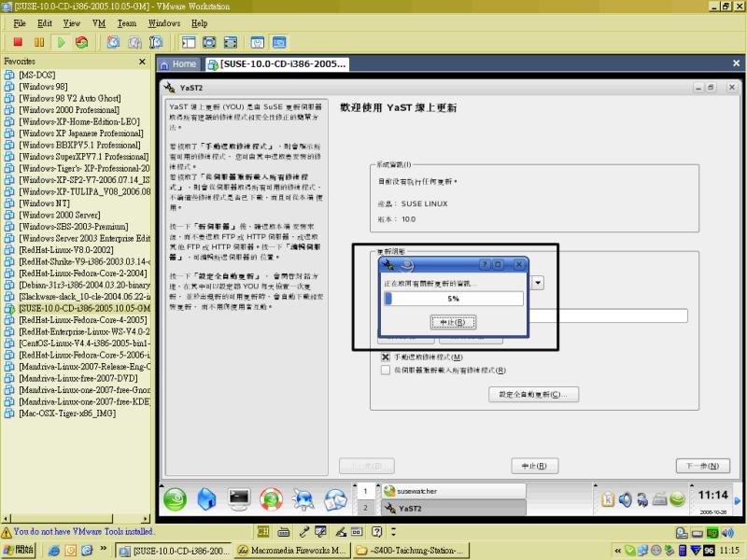Click the Quick Switch mode toolbar icon

coord(230,42)
